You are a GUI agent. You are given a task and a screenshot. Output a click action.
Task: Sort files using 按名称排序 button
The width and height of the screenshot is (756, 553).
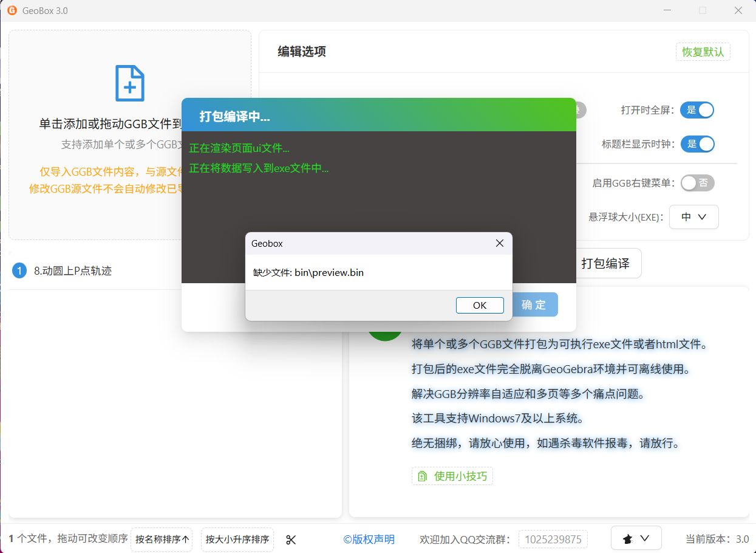tap(162, 540)
